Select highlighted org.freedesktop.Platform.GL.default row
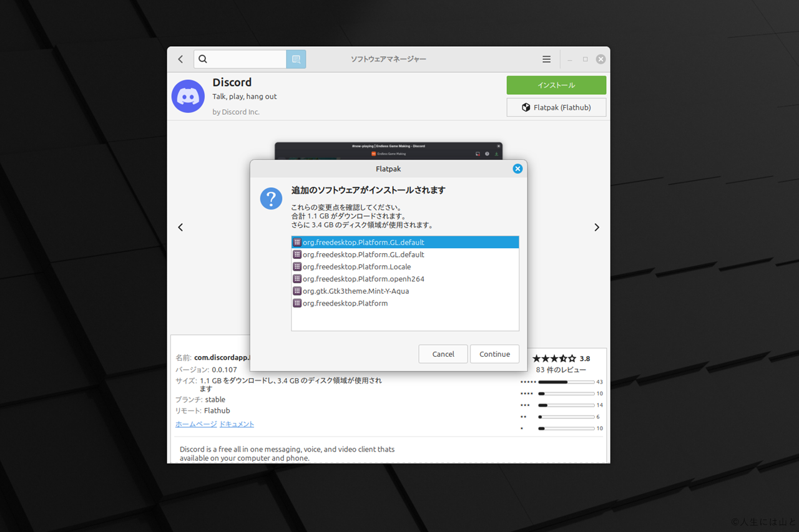The image size is (799, 532). pos(405,242)
